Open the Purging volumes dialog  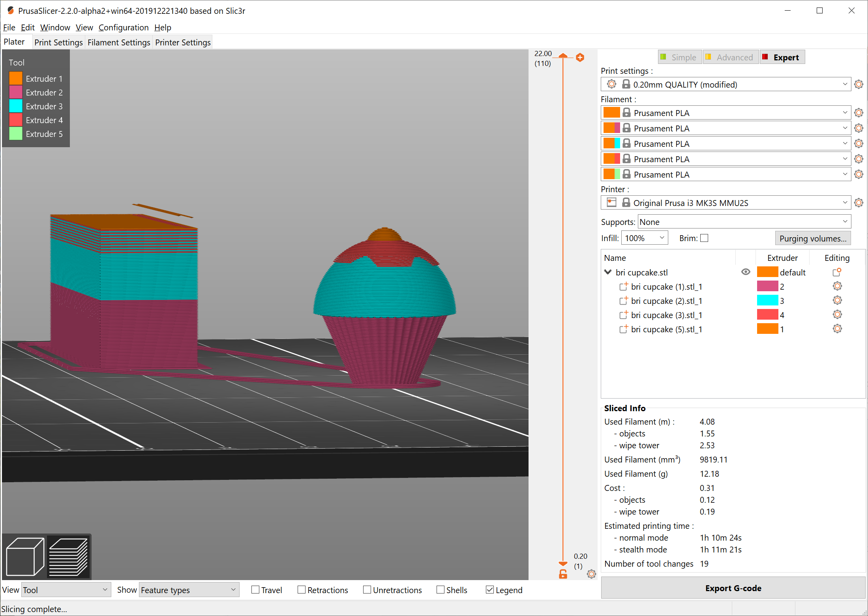click(813, 238)
